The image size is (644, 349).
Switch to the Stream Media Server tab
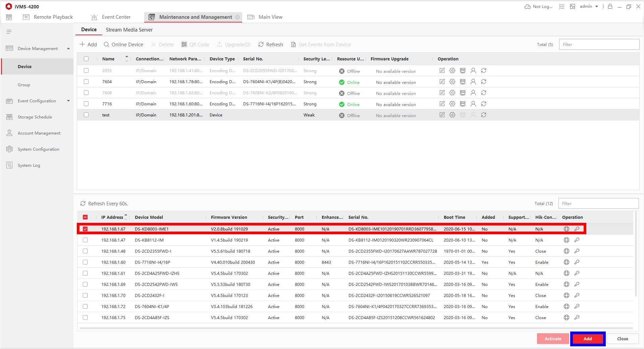coord(129,30)
